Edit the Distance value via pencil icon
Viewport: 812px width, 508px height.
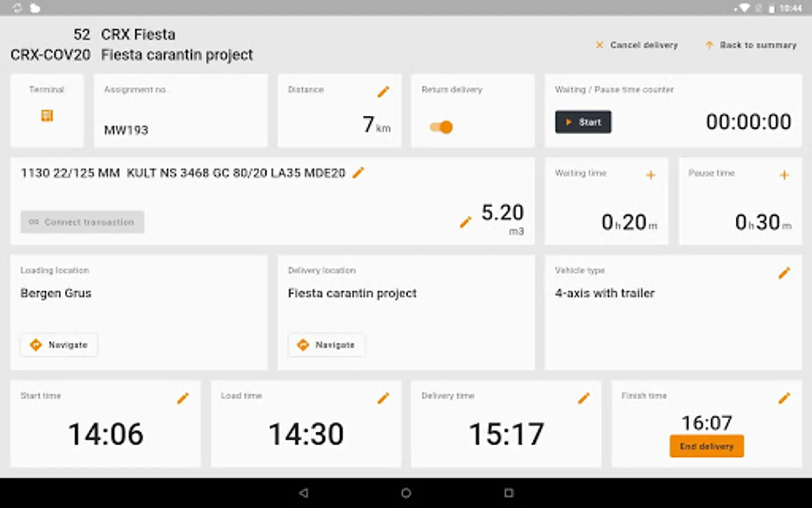pyautogui.click(x=384, y=91)
